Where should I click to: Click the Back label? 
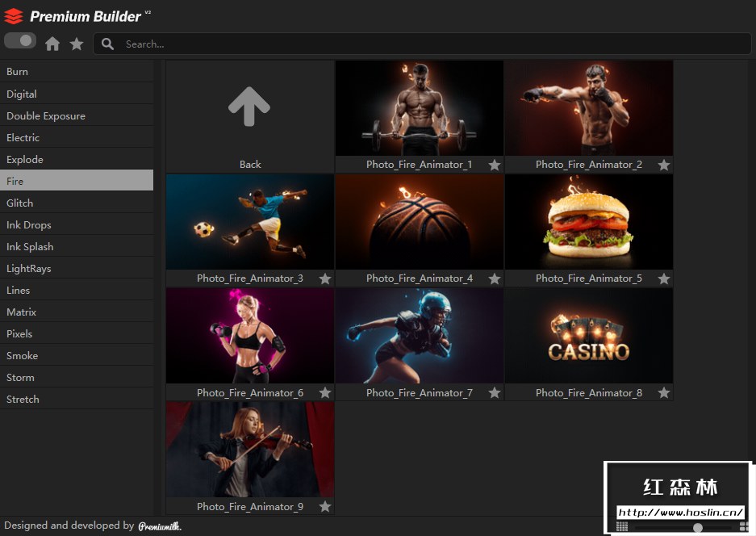250,165
